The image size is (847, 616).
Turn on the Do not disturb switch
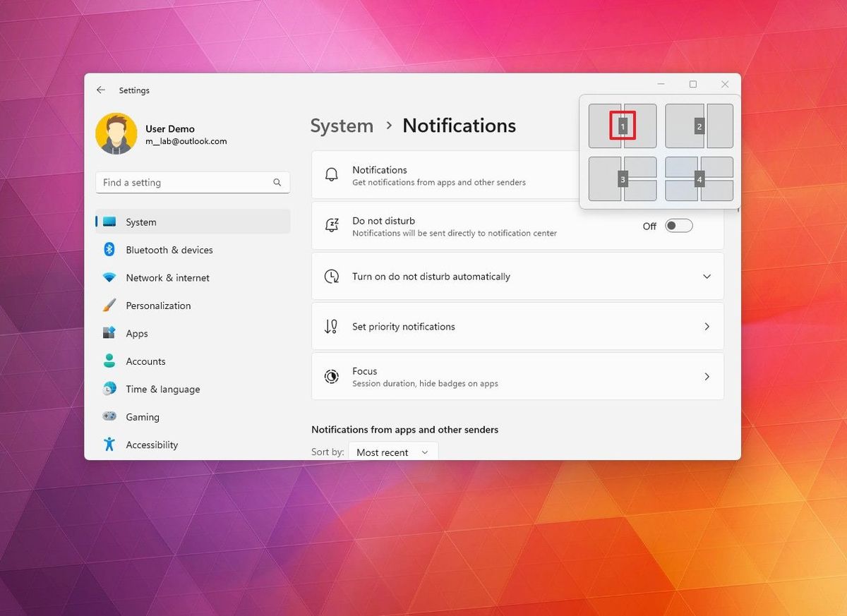(678, 225)
